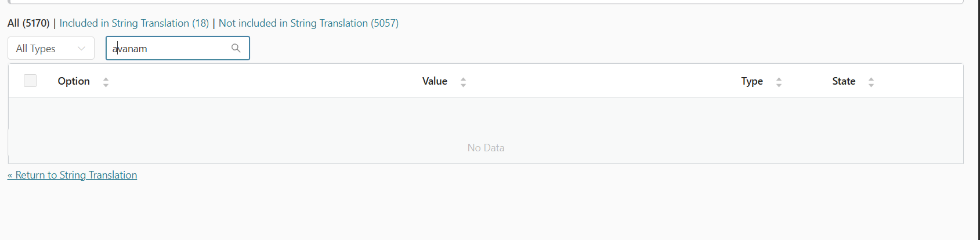Sort Value column descending with the down caret
Screen dimensions: 980x240
(463, 85)
